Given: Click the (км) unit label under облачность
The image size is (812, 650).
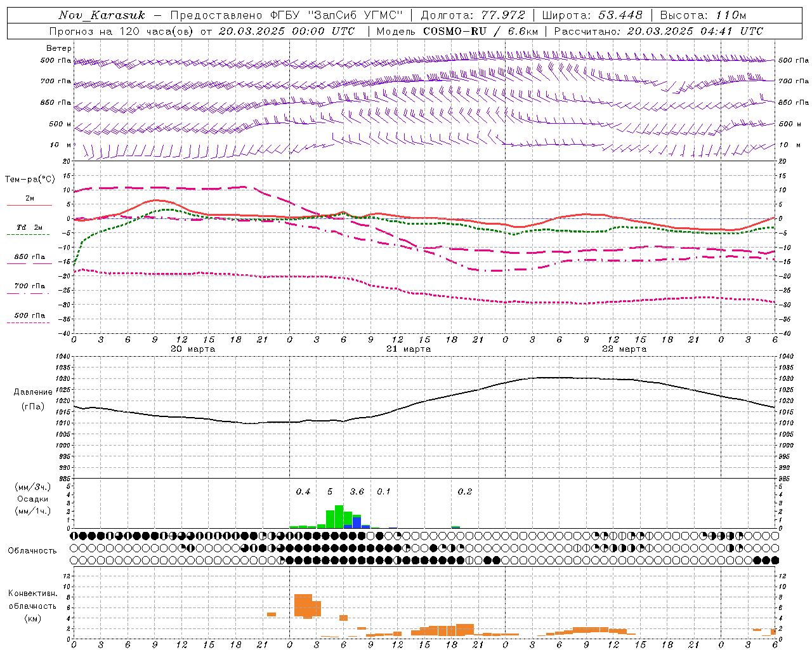Looking at the screenshot, I should 33,618.
